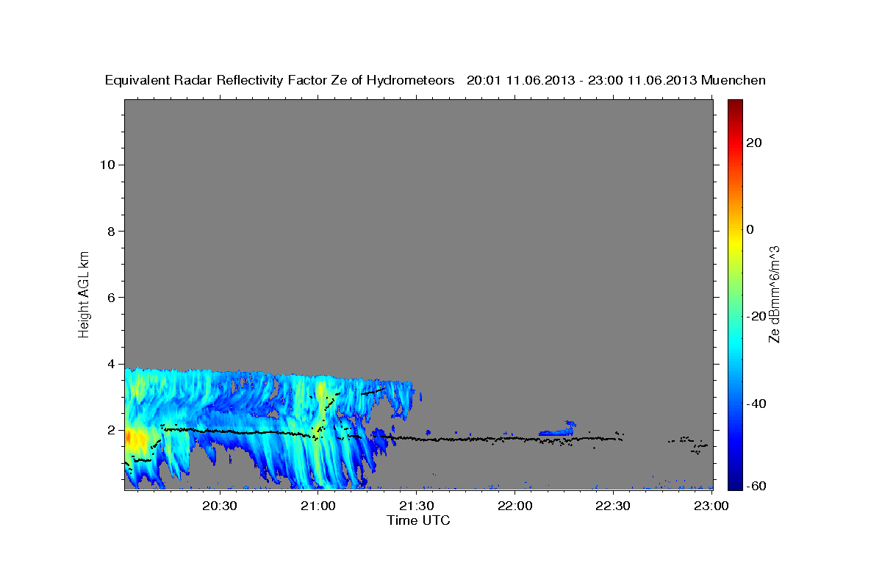Click the height tick label 10

click(x=108, y=165)
